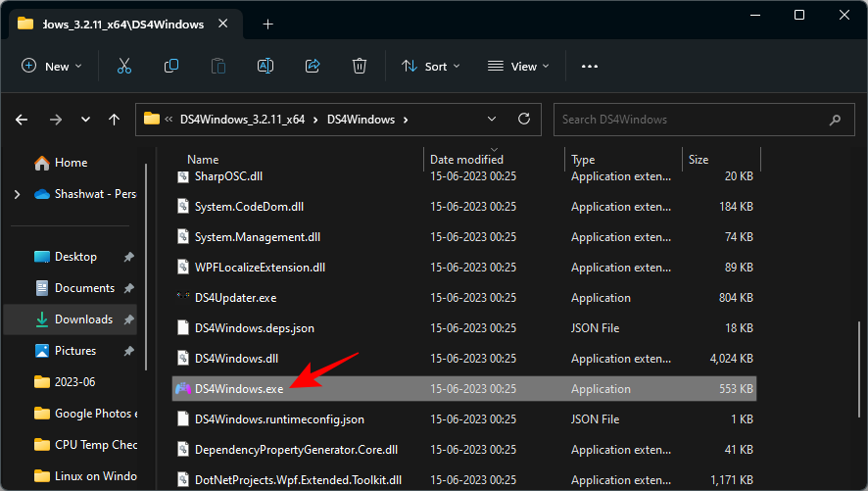Sort by Type column header

(583, 160)
